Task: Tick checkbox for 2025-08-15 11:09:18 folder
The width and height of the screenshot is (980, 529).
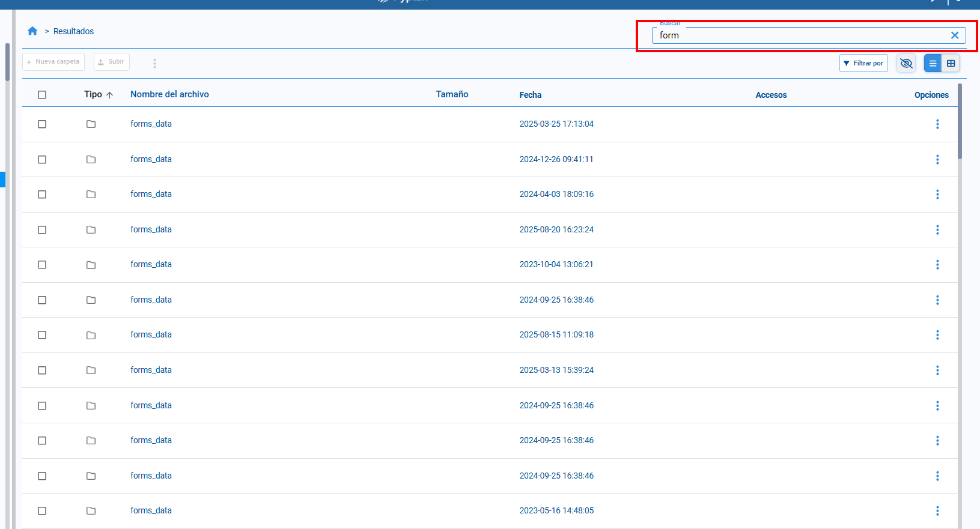Action: 42,335
